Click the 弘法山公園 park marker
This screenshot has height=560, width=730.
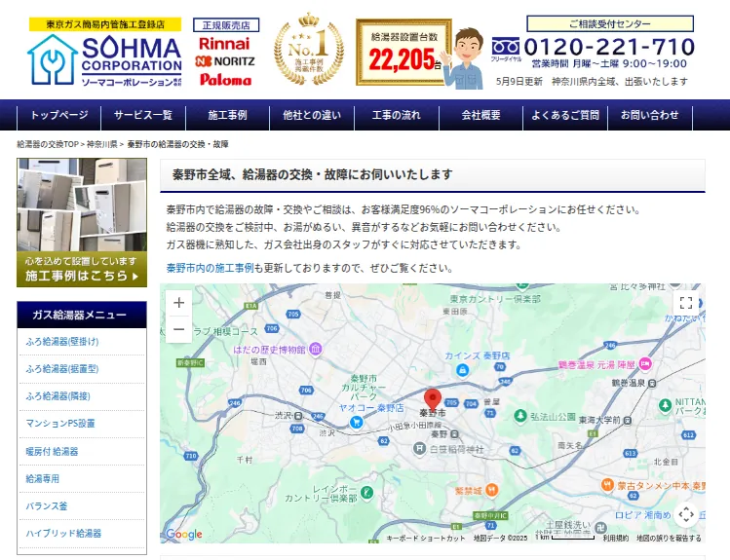pos(520,416)
